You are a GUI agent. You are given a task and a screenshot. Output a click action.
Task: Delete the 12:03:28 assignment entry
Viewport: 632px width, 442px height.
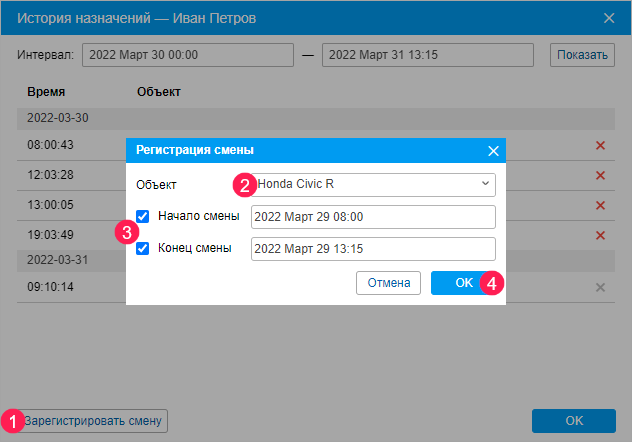[600, 176]
